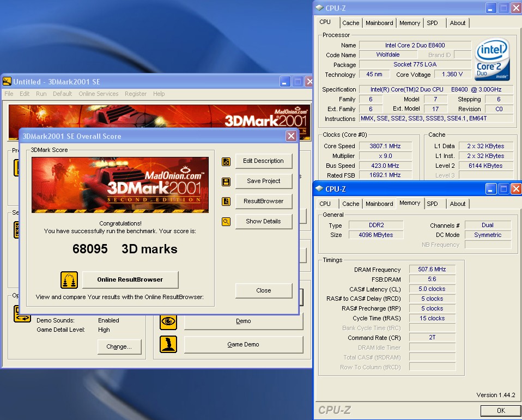This screenshot has height=420, width=522.
Task: Open the Online ResultBrowser button
Action: [130, 279]
